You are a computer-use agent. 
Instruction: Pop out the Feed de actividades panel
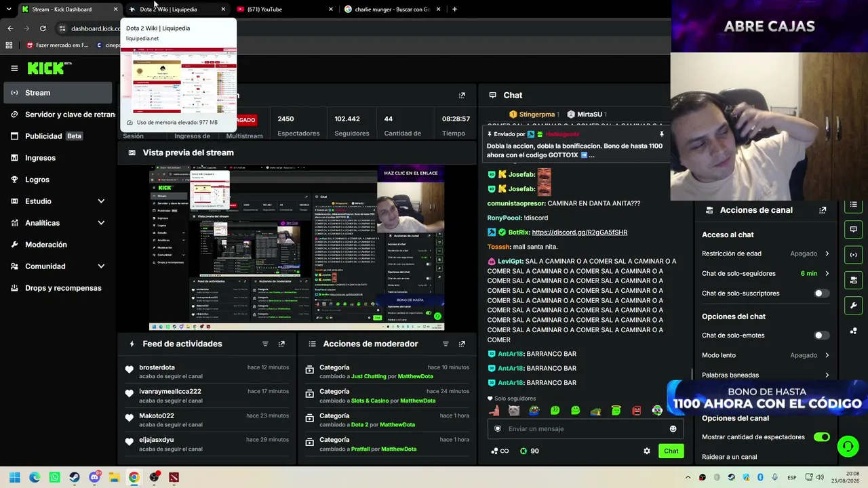click(281, 344)
